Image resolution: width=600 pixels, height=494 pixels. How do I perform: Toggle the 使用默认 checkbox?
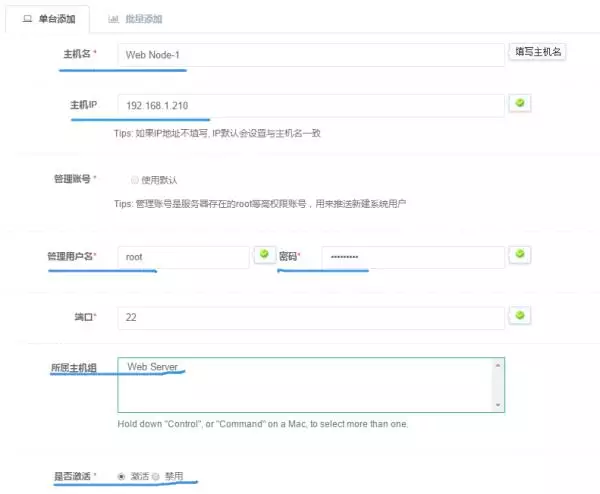[134, 180]
